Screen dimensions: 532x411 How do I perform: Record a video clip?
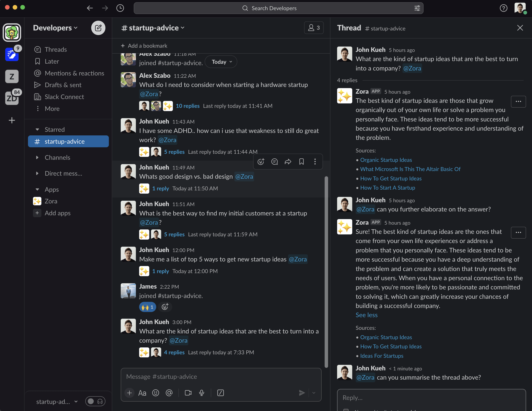tap(188, 393)
